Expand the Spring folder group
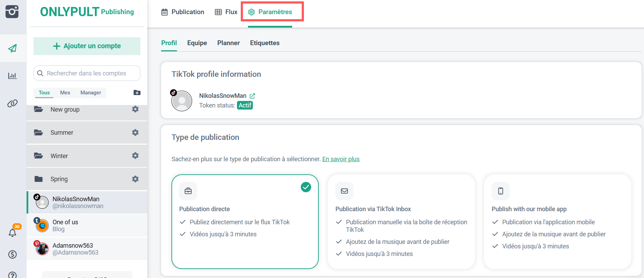The image size is (644, 278). click(59, 179)
